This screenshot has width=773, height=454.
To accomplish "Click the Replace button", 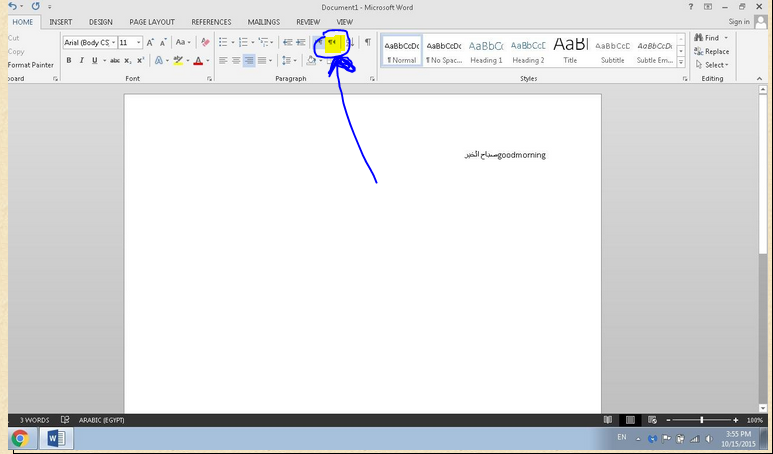I will point(711,51).
